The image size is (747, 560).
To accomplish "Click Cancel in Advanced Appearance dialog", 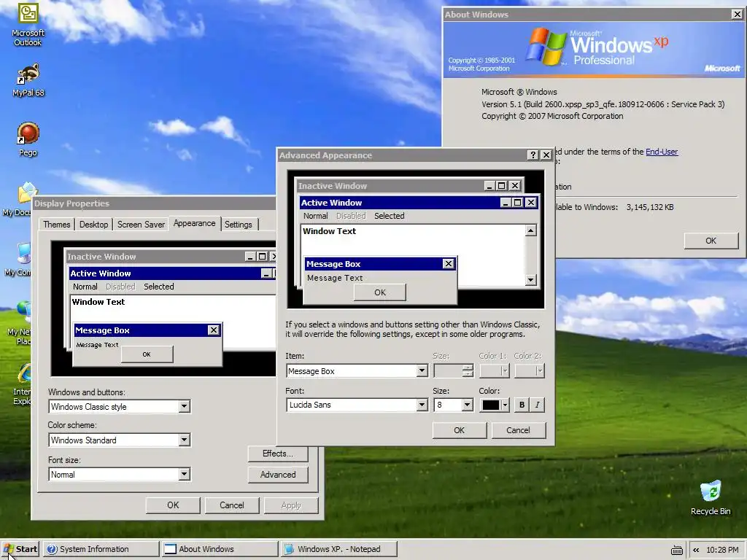I will click(519, 430).
